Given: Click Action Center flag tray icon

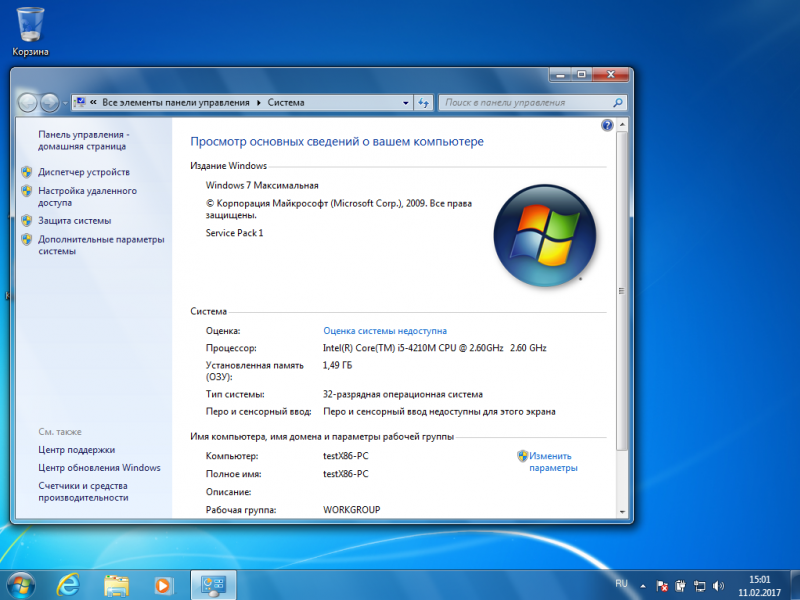Looking at the screenshot, I should pyautogui.click(x=662, y=586).
